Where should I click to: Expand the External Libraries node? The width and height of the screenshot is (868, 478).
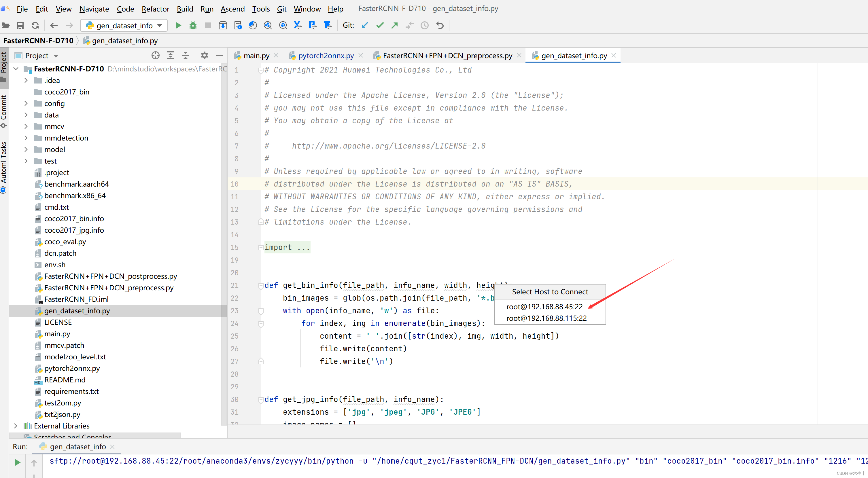pyautogui.click(x=16, y=426)
